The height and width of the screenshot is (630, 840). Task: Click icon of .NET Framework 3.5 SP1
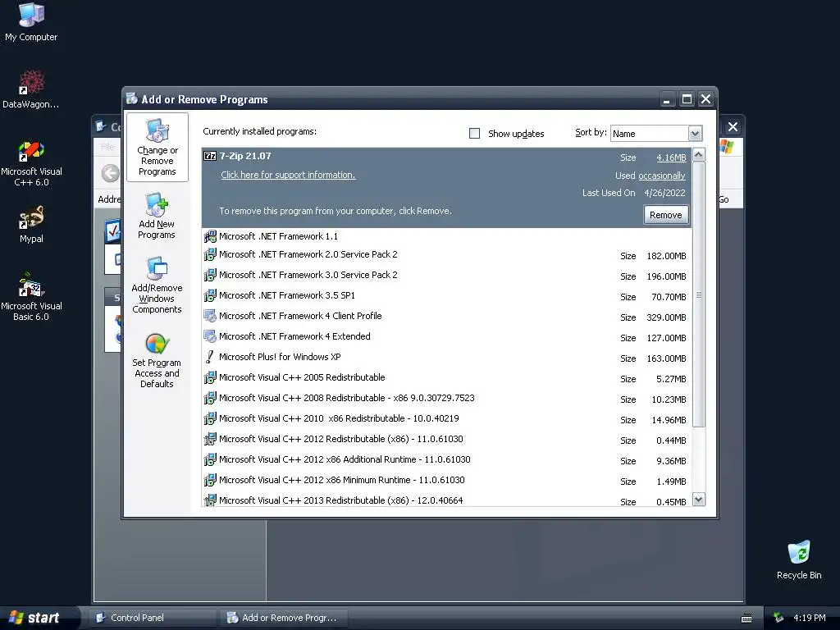click(210, 295)
